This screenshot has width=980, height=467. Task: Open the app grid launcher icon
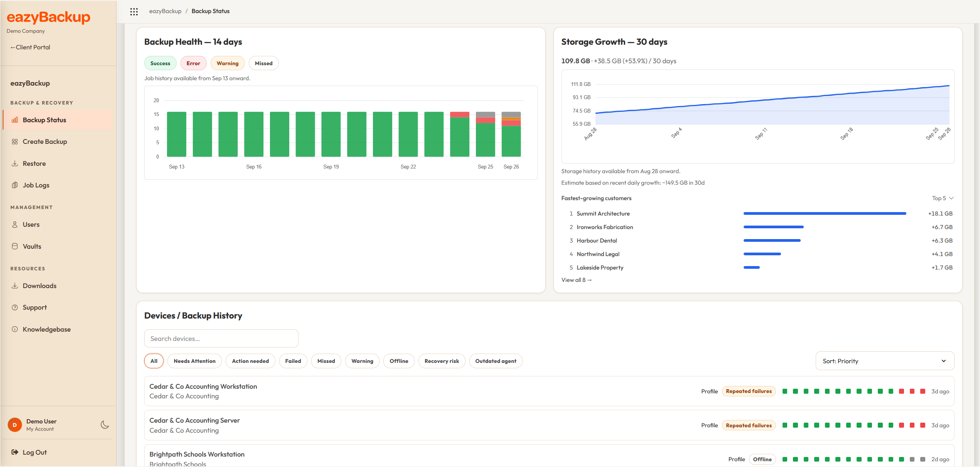[134, 12]
